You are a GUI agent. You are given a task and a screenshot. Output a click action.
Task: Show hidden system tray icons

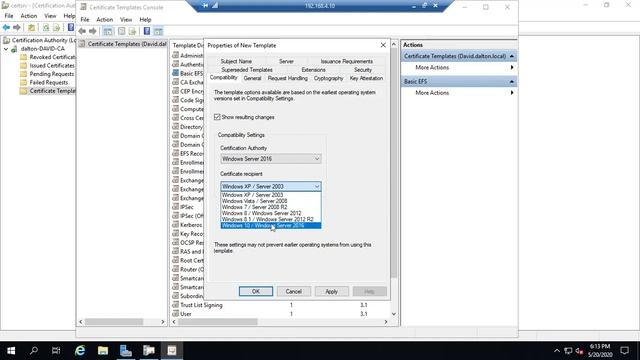point(557,351)
